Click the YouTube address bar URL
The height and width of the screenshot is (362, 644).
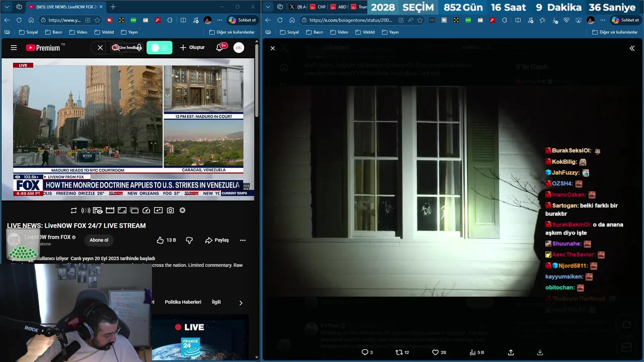point(64,20)
